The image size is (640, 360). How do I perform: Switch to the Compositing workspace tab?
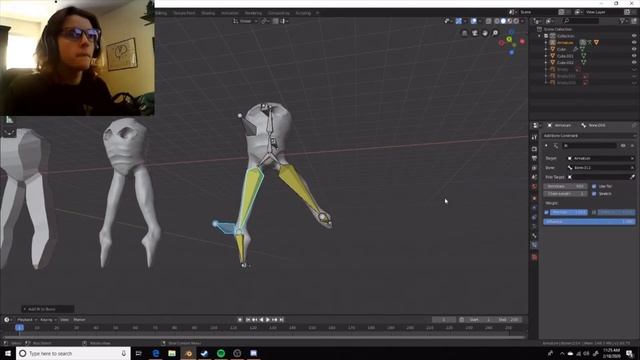click(279, 13)
